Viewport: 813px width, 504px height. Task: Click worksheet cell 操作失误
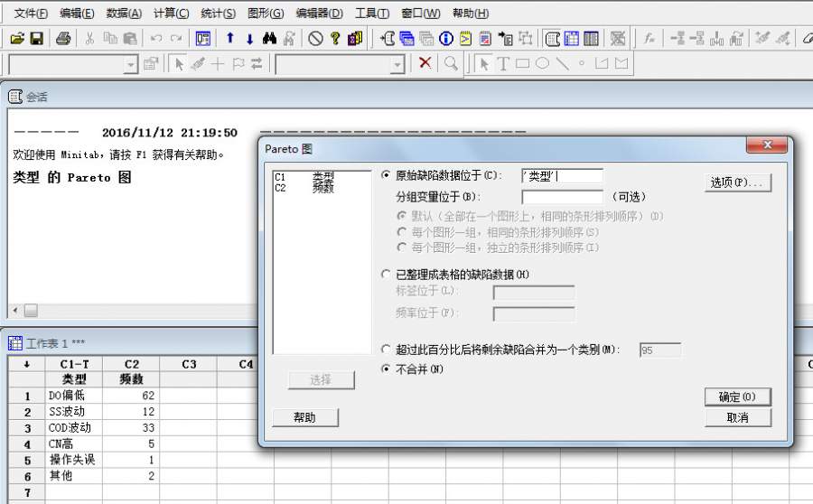click(74, 460)
